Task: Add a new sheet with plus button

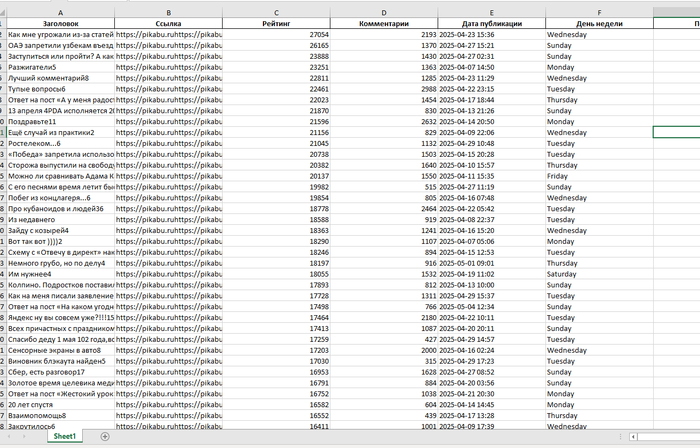Action: point(105,437)
